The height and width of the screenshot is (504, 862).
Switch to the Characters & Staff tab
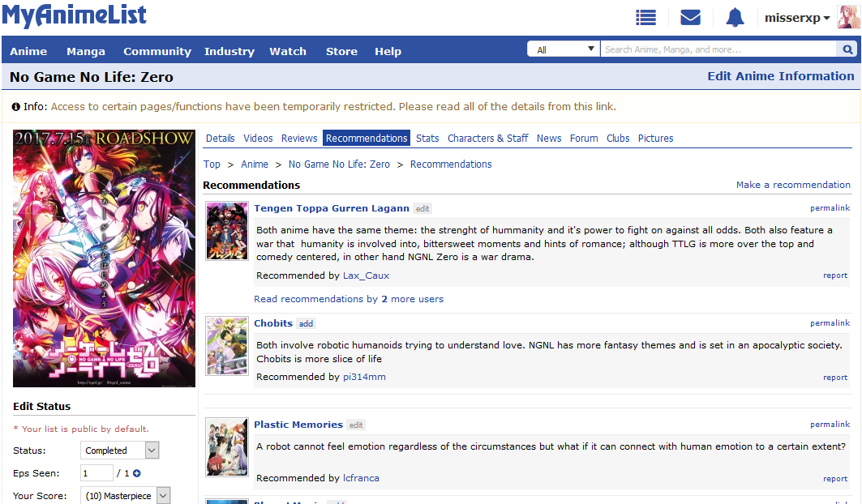(x=487, y=139)
